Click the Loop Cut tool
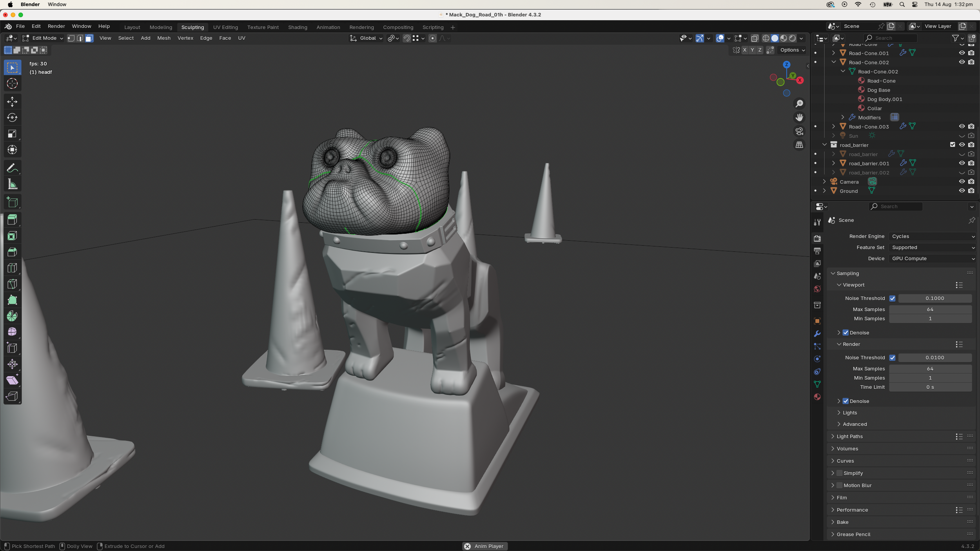 coord(12,268)
